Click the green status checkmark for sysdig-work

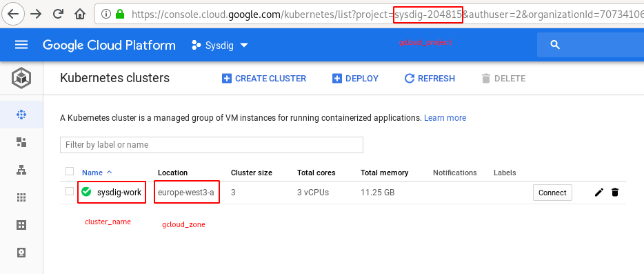pyautogui.click(x=86, y=192)
